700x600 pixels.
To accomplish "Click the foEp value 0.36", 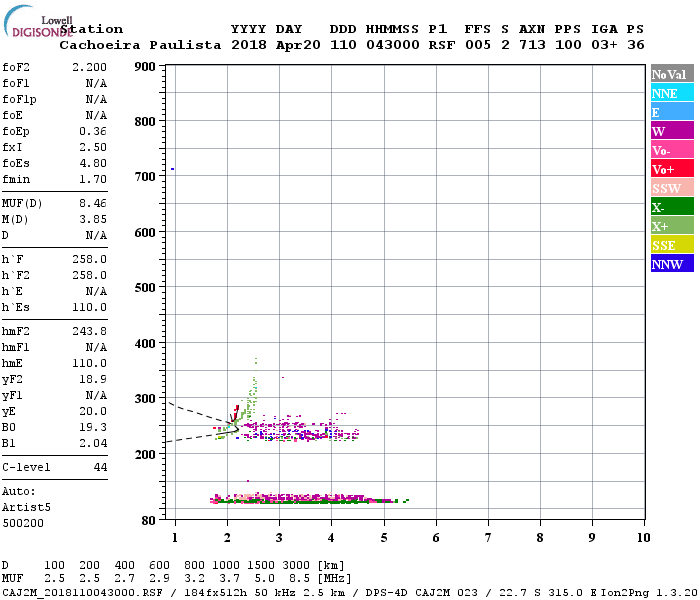I will click(x=93, y=131).
